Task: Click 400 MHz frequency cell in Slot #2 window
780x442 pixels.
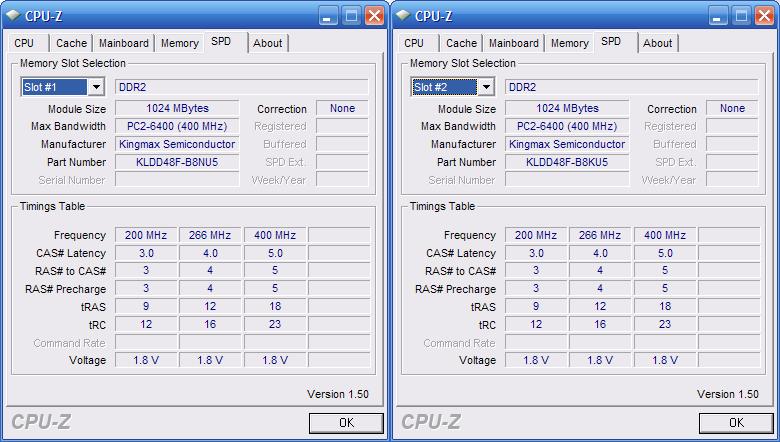Action: click(665, 235)
